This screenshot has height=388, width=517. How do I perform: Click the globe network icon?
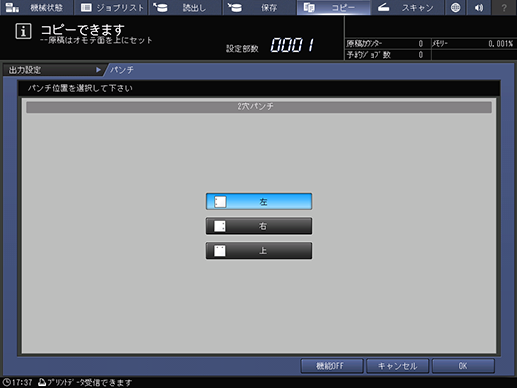tap(455, 7)
